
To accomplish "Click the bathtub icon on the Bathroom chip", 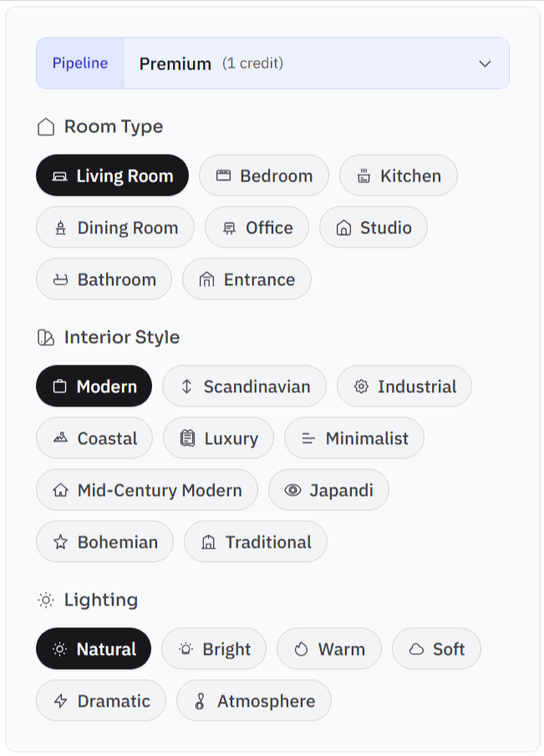I will click(x=59, y=279).
